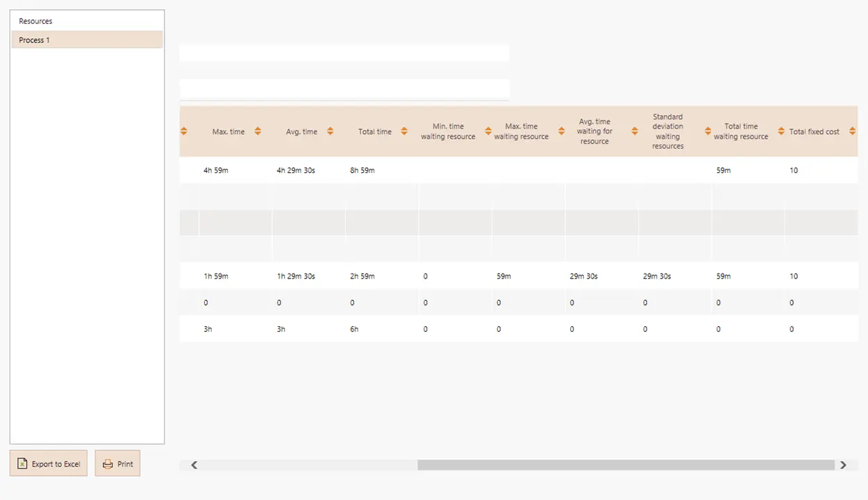Sort by Avg. time waiting for resource arrows

(635, 131)
